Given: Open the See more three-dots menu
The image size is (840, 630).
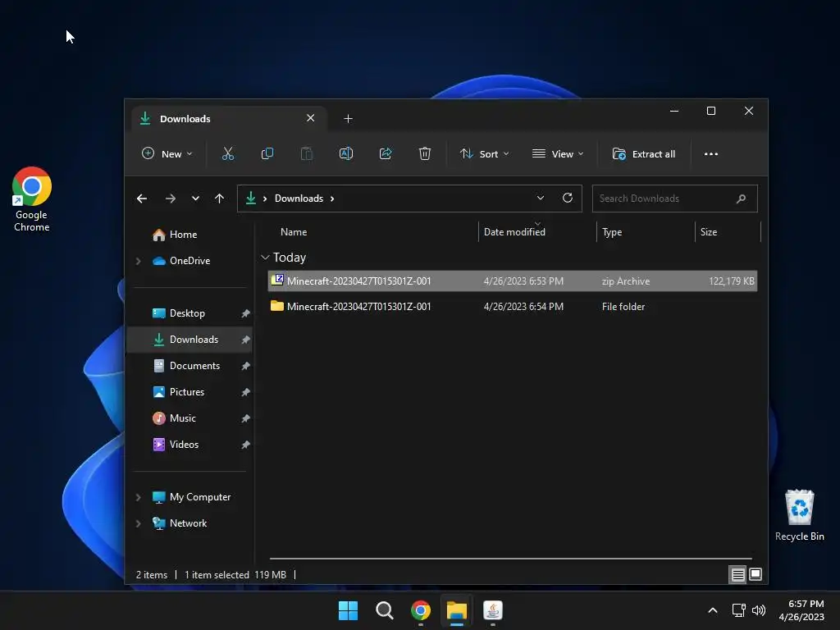Looking at the screenshot, I should click(x=711, y=153).
